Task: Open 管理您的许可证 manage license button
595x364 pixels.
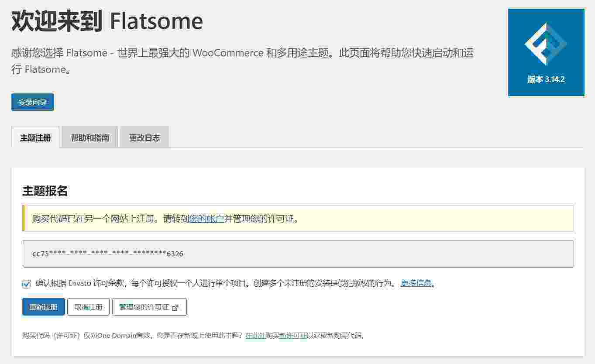Action: click(149, 307)
